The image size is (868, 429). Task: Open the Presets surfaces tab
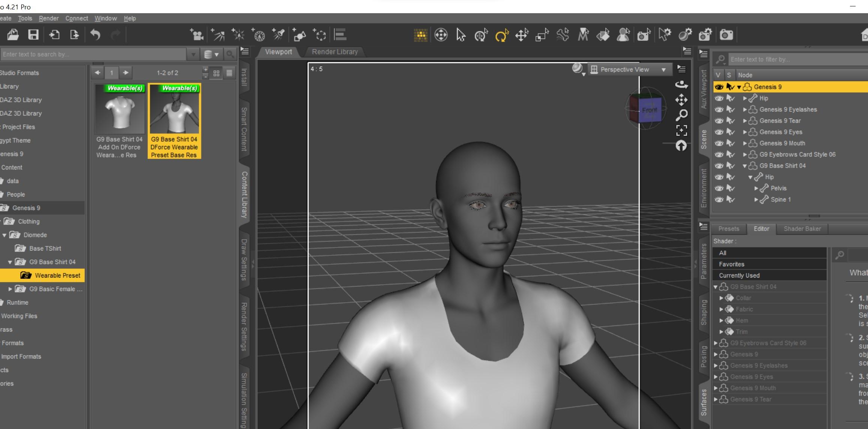(x=728, y=229)
